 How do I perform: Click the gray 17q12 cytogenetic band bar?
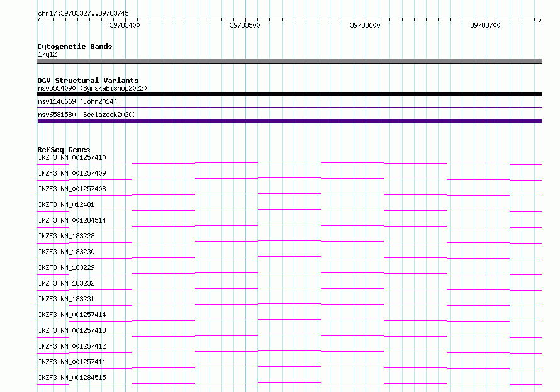point(289,61)
